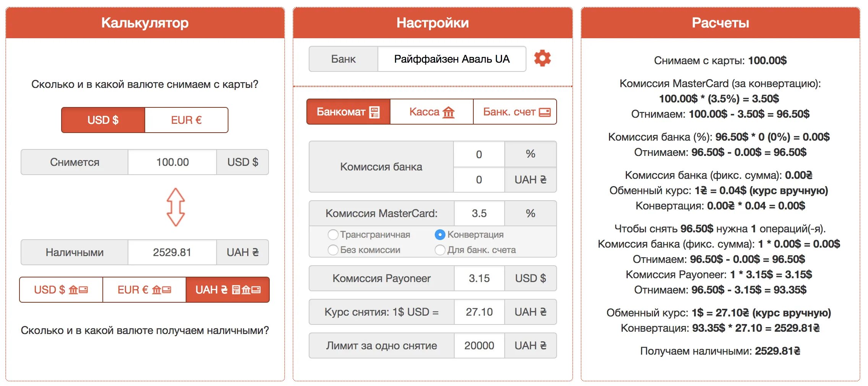This screenshot has width=868, height=386.
Task: Select USD $ withdrawal currency button
Action: pos(103,120)
